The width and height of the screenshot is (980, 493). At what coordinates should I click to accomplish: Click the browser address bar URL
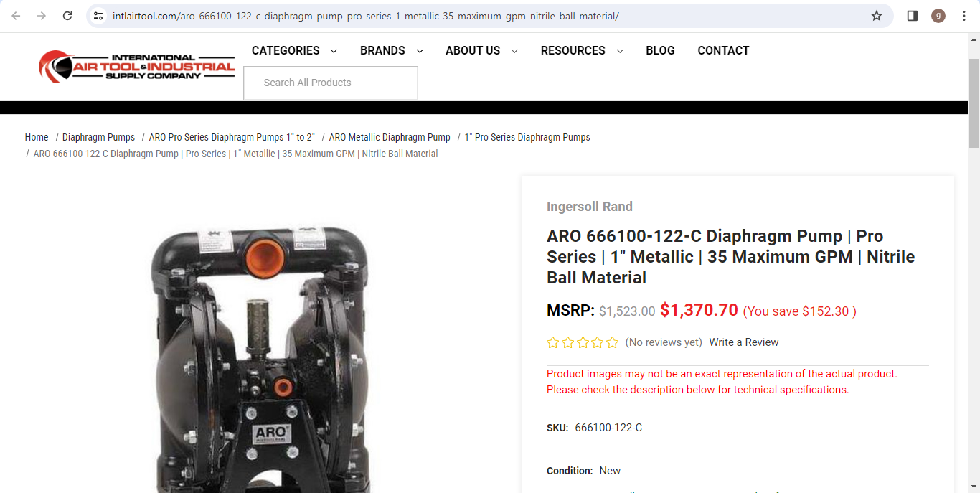pos(366,16)
